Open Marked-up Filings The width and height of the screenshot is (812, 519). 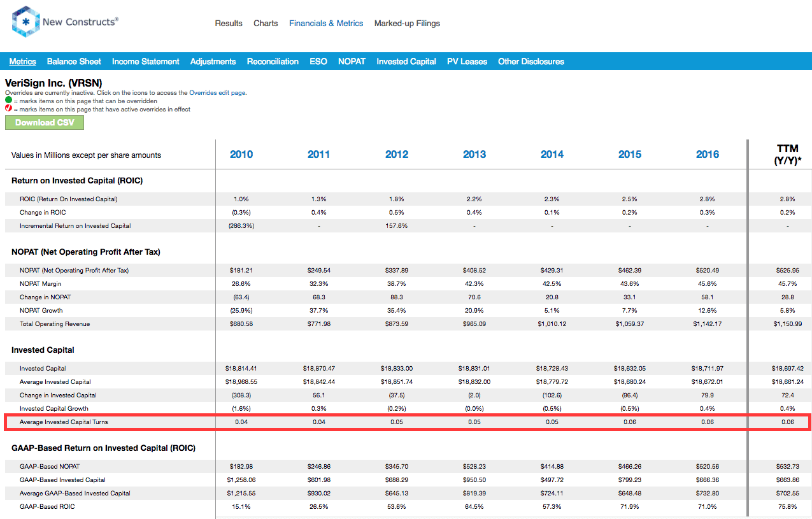point(407,24)
